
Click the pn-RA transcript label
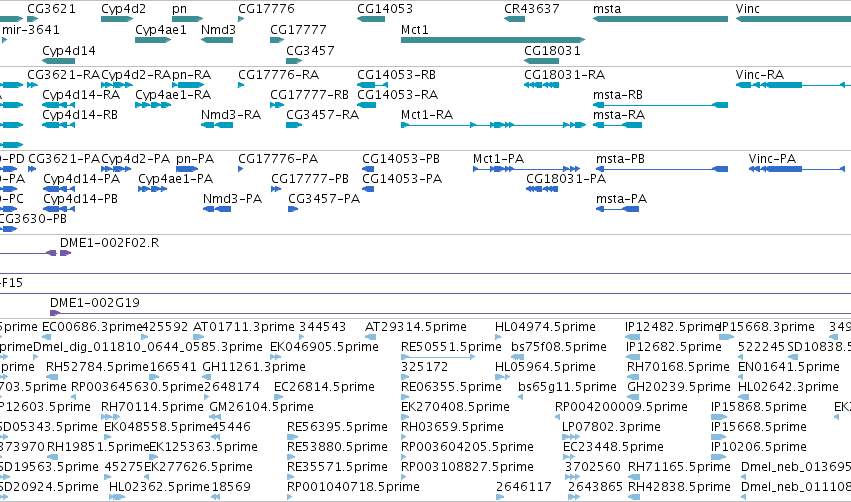(x=192, y=75)
